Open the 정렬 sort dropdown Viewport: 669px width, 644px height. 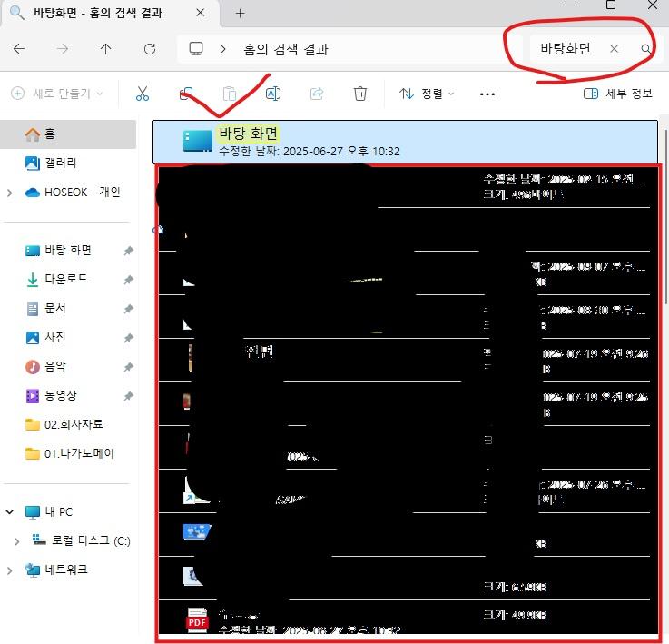pyautogui.click(x=426, y=94)
